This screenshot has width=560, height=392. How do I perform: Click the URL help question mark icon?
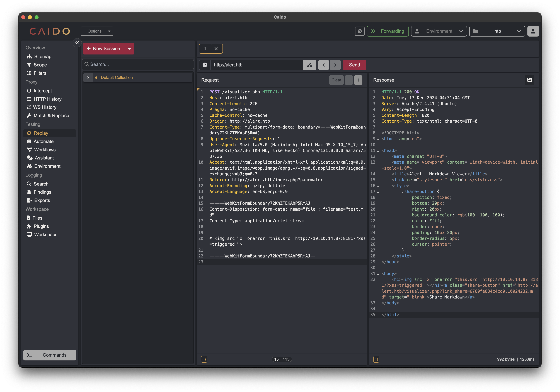(x=205, y=65)
